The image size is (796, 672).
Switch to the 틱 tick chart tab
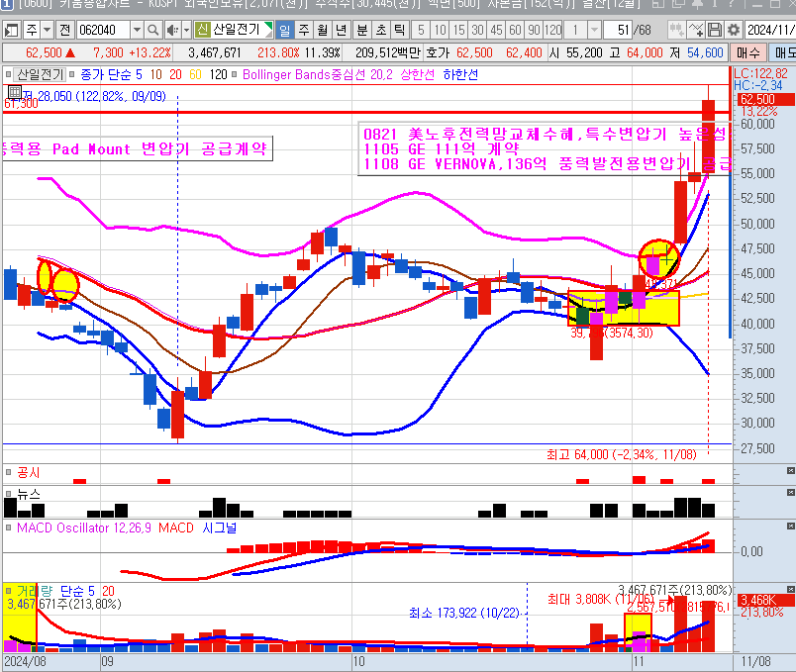(400, 30)
